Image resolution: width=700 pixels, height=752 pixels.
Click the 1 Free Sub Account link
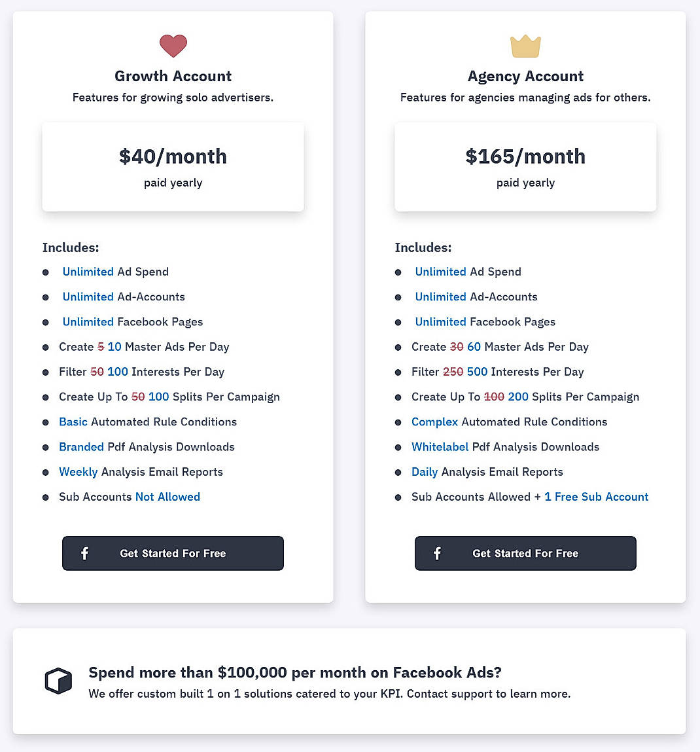coord(596,497)
